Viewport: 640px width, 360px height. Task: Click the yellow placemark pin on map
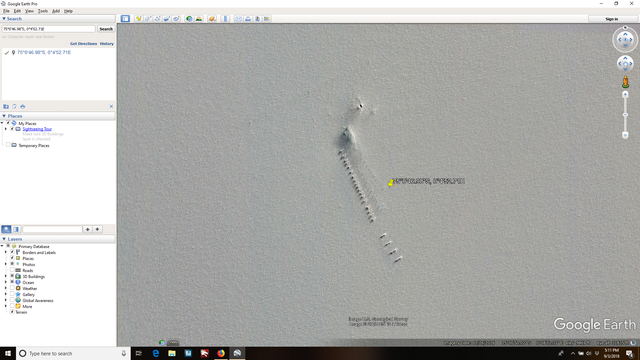pos(391,182)
